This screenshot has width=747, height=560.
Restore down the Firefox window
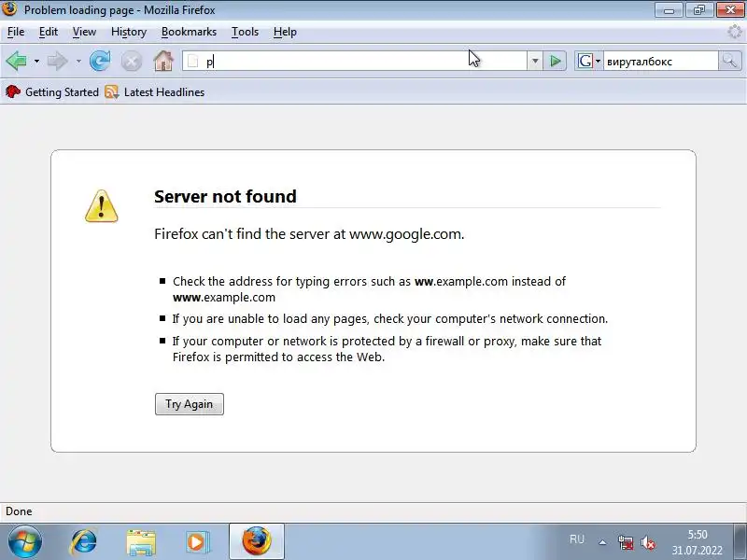[699, 9]
